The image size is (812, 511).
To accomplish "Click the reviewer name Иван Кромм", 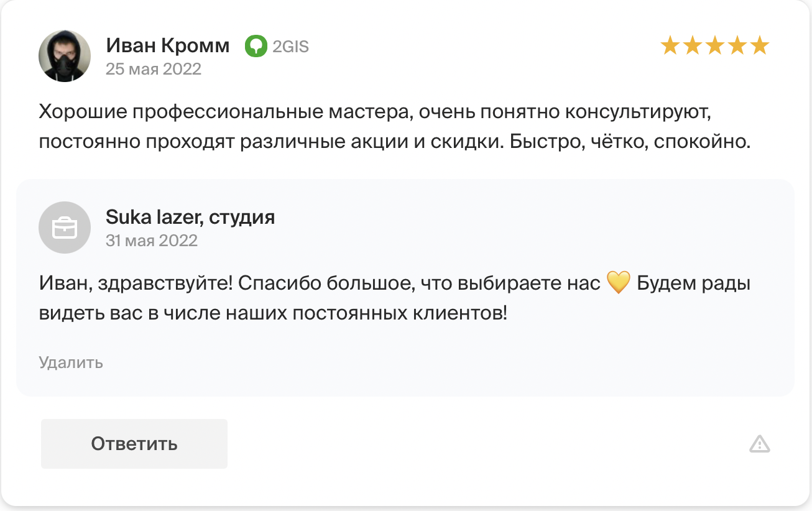I will 168,45.
